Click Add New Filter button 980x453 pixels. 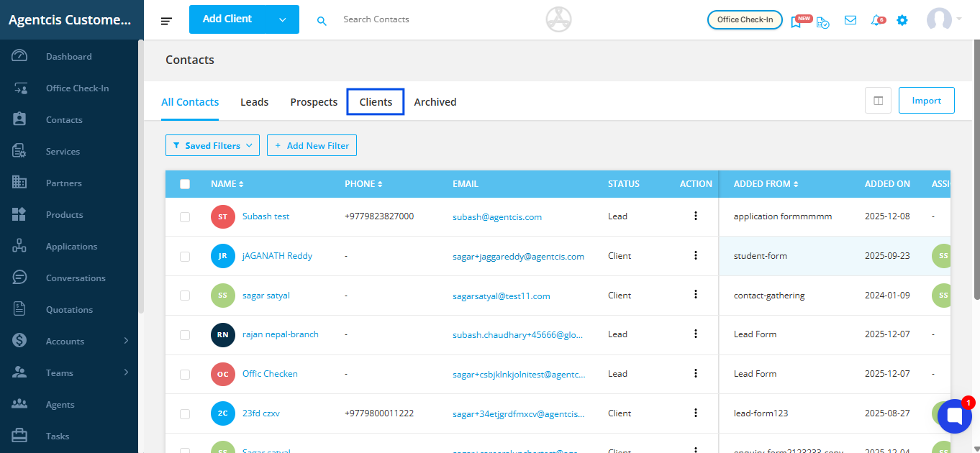pos(312,145)
